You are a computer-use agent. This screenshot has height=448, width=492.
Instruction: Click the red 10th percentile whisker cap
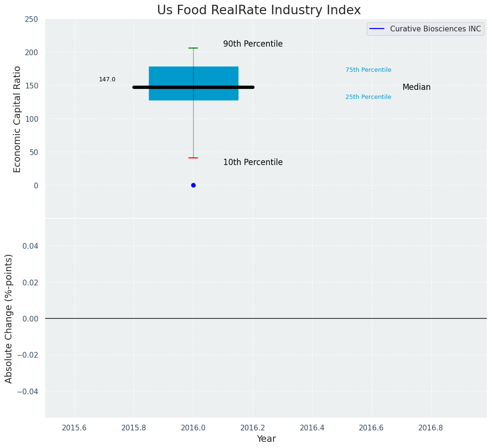click(193, 158)
